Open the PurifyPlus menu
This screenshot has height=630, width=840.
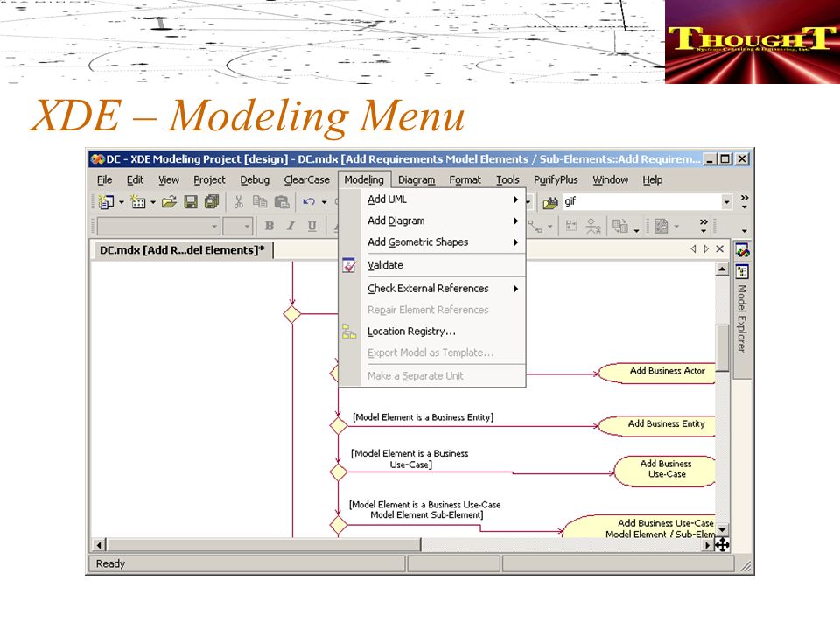pyautogui.click(x=556, y=180)
